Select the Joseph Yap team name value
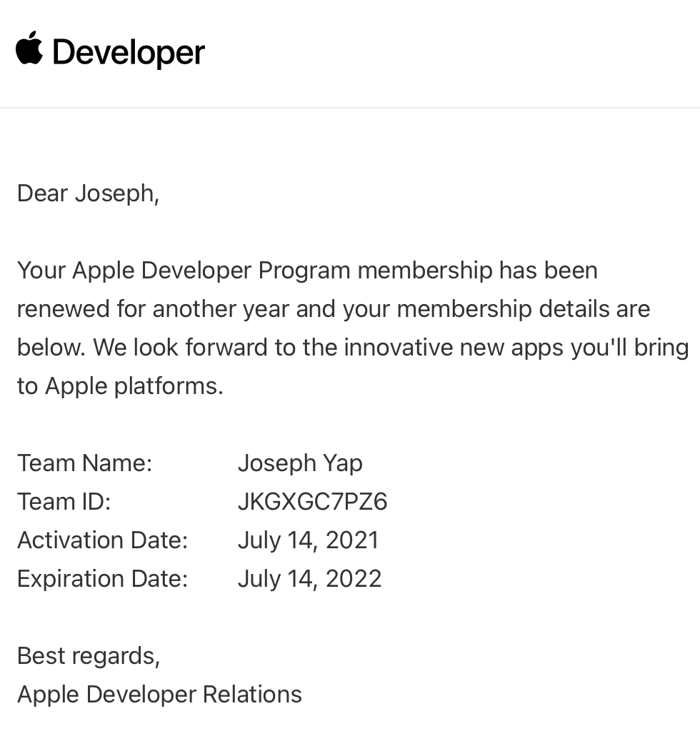The width and height of the screenshot is (700, 751). pos(301,464)
